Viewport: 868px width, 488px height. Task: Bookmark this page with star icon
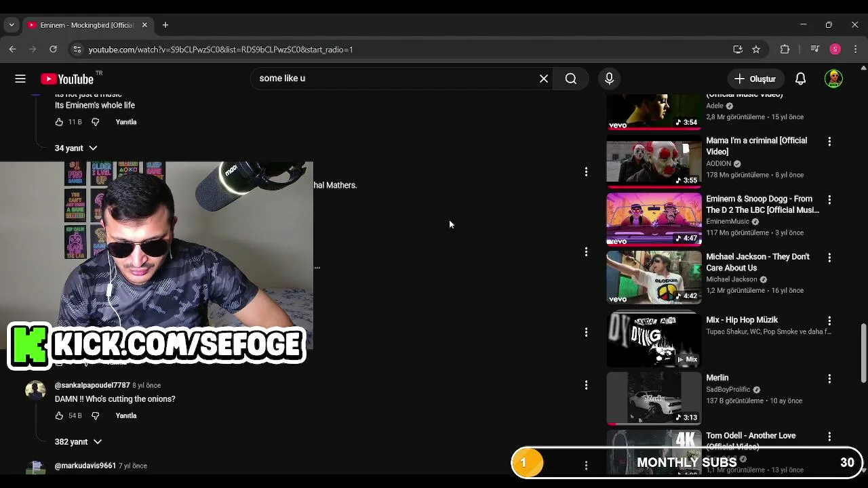pos(756,49)
